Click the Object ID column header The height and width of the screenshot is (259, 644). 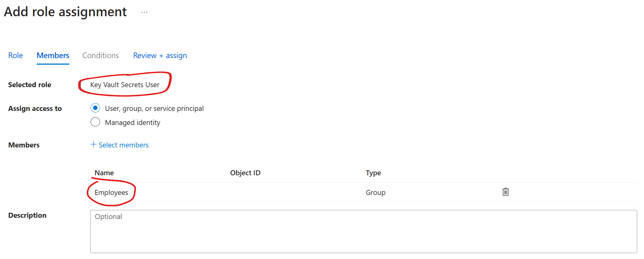click(x=245, y=173)
